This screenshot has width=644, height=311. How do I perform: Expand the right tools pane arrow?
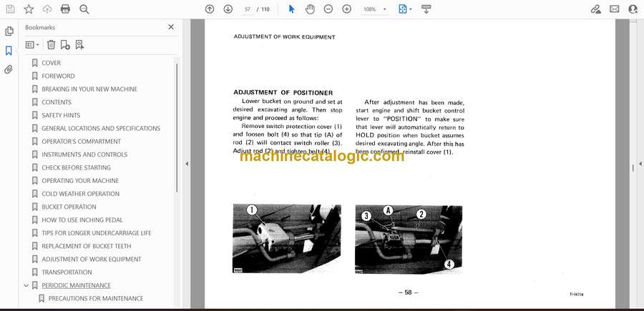point(640,164)
